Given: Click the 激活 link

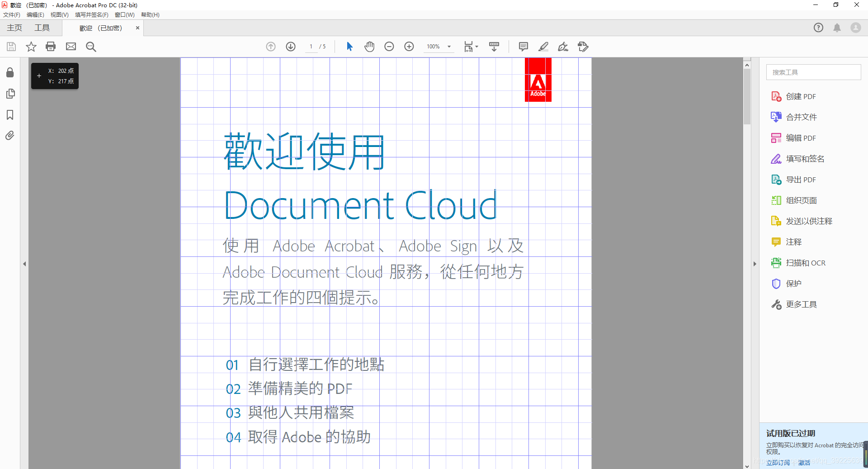Looking at the screenshot, I should point(804,463).
